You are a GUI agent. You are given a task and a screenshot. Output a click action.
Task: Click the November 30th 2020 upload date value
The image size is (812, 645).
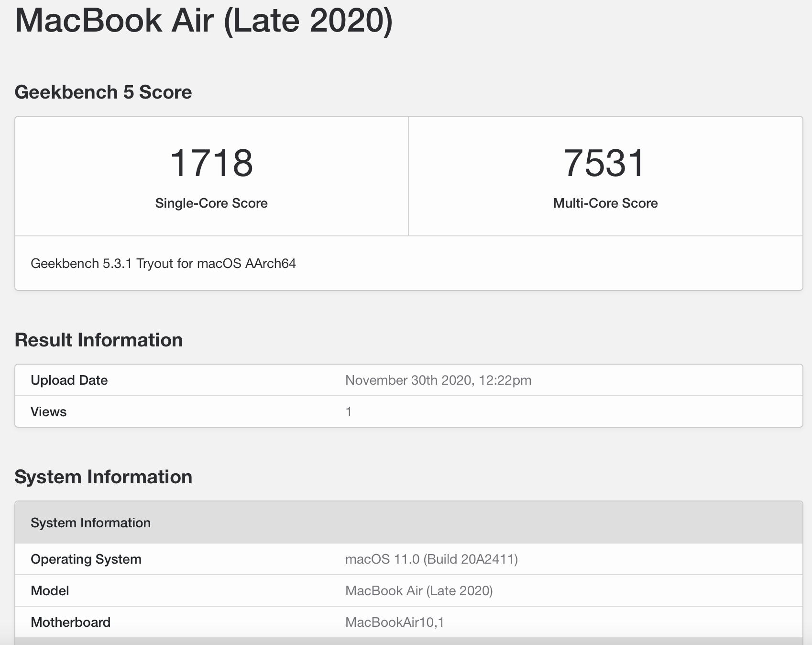pos(438,380)
